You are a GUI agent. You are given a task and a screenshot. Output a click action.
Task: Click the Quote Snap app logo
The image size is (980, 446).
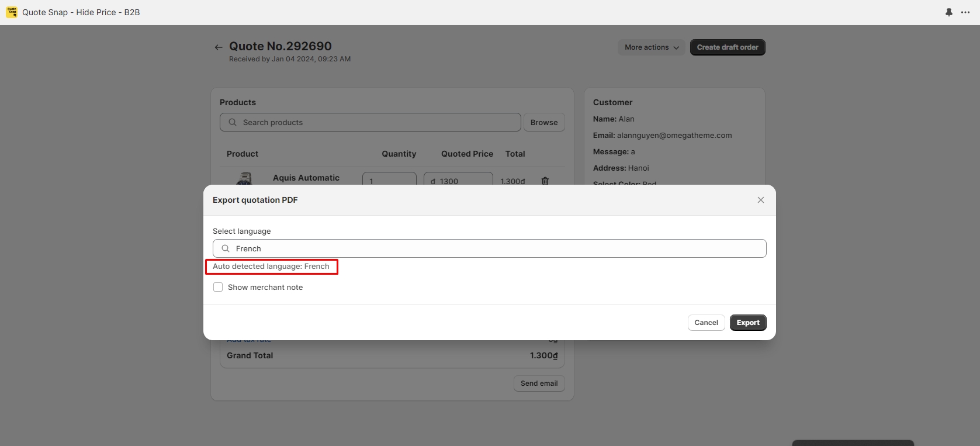click(x=12, y=12)
